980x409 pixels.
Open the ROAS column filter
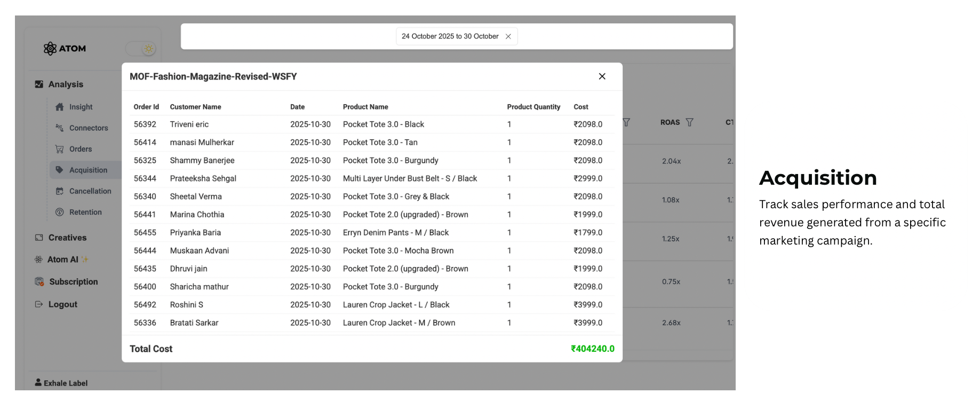tap(689, 122)
